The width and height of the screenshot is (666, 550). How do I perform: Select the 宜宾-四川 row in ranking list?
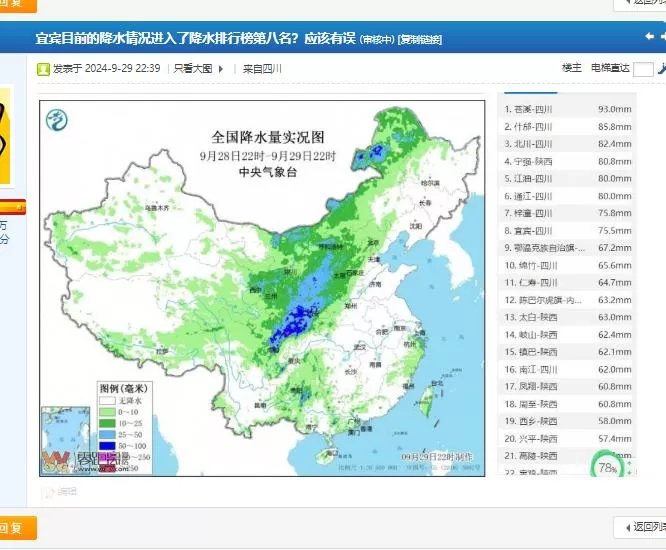click(567, 230)
